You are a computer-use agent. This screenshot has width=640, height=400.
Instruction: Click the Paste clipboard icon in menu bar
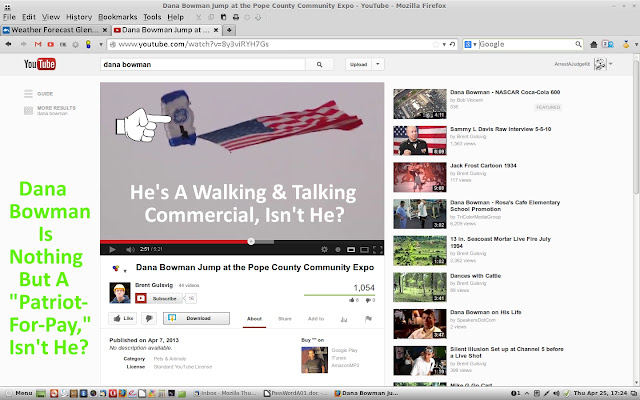(223, 17)
